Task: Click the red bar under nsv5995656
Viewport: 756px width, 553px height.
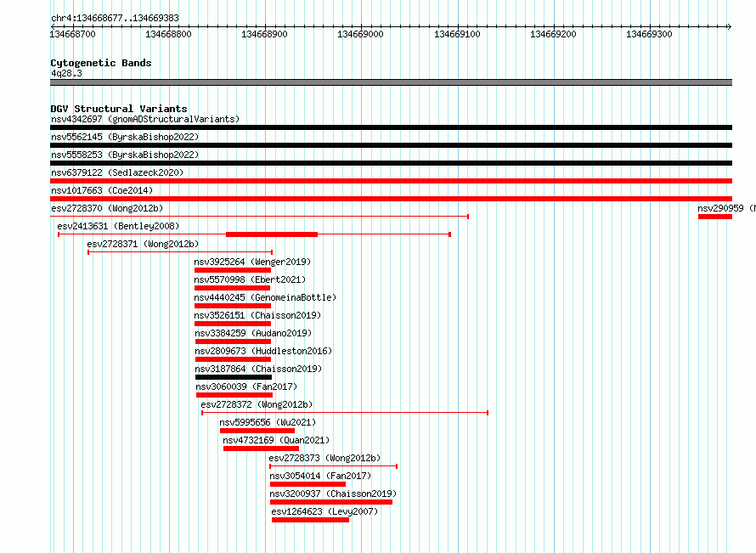Action: 257,431
